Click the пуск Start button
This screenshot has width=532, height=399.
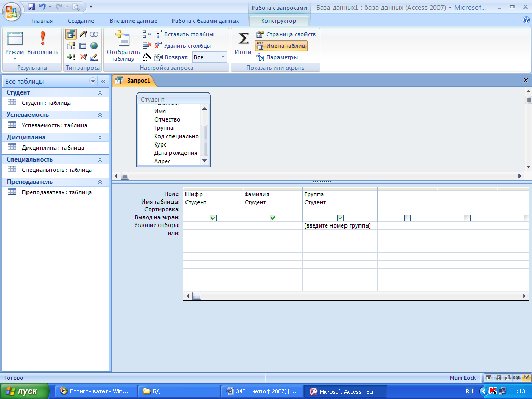24,391
